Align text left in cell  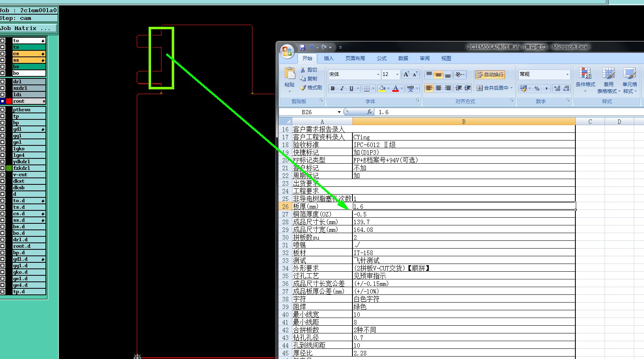429,88
